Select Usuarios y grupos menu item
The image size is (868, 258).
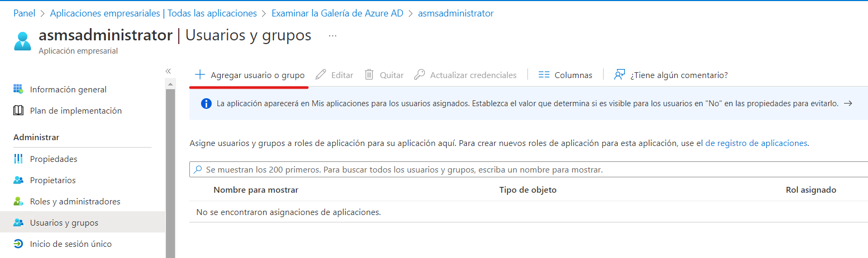click(82, 222)
